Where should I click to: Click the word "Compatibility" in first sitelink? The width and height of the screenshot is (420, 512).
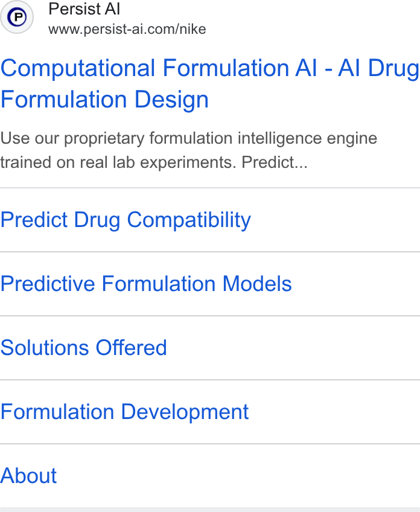[x=189, y=220]
